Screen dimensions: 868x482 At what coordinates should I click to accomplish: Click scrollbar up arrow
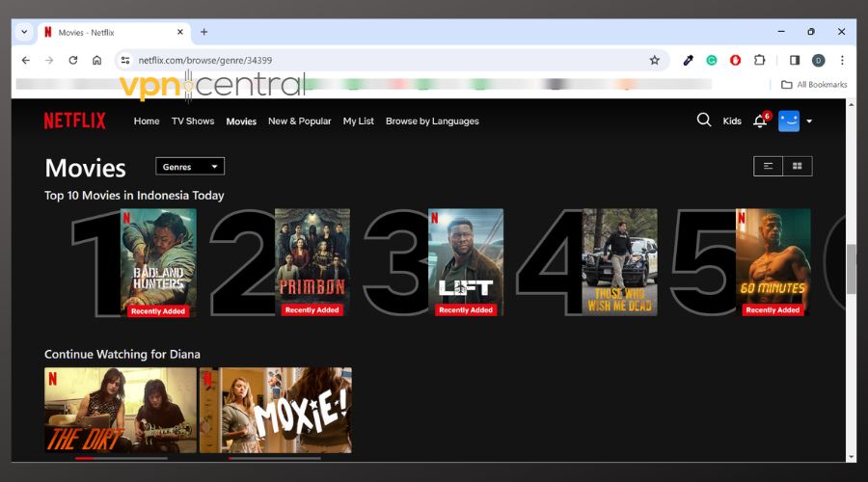click(x=851, y=104)
